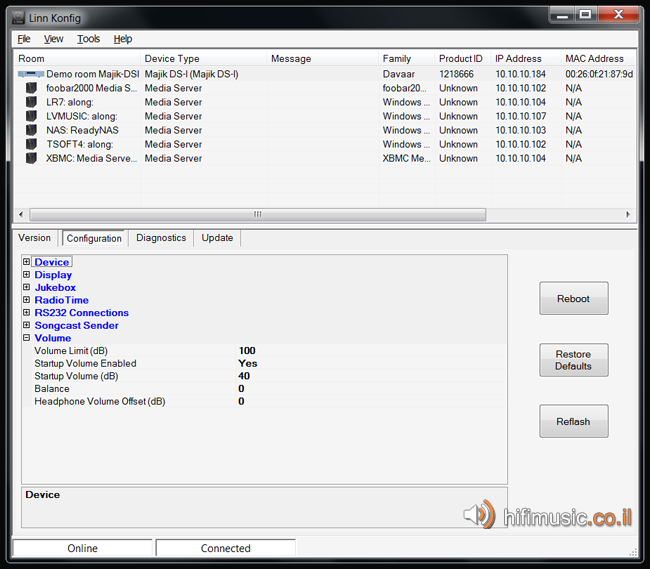The image size is (650, 569).
Task: Select the LVMUSIC: along: row
Action: 325,116
